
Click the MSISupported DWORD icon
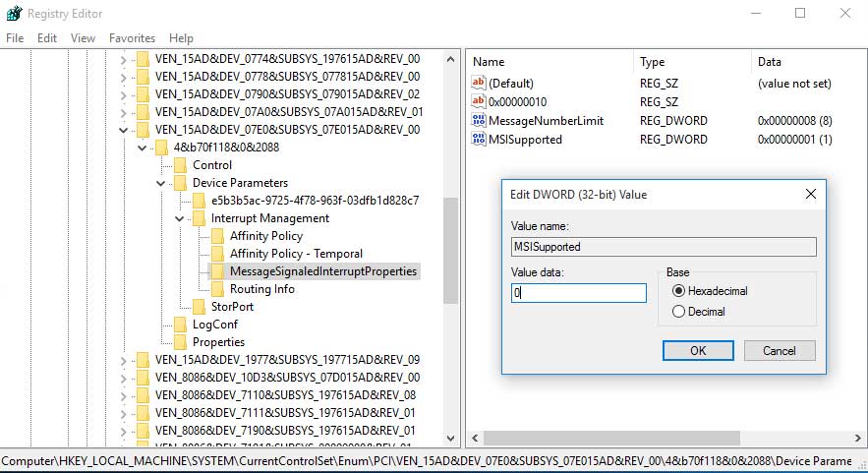[479, 139]
